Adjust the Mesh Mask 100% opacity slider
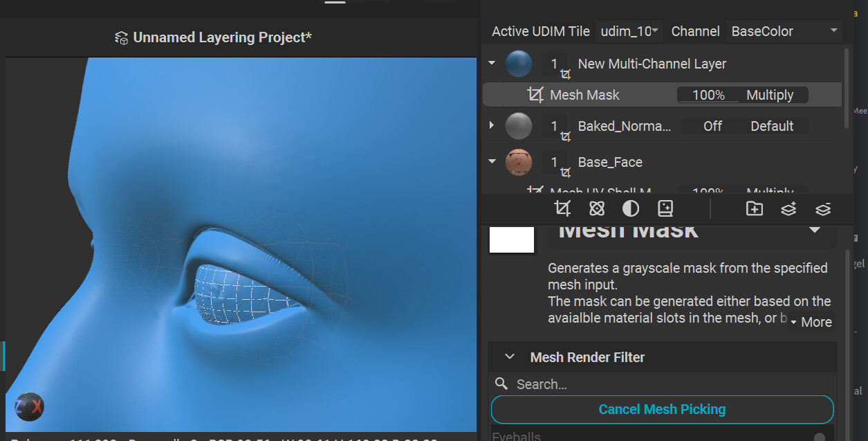This screenshot has width=868, height=441. pyautogui.click(x=708, y=95)
